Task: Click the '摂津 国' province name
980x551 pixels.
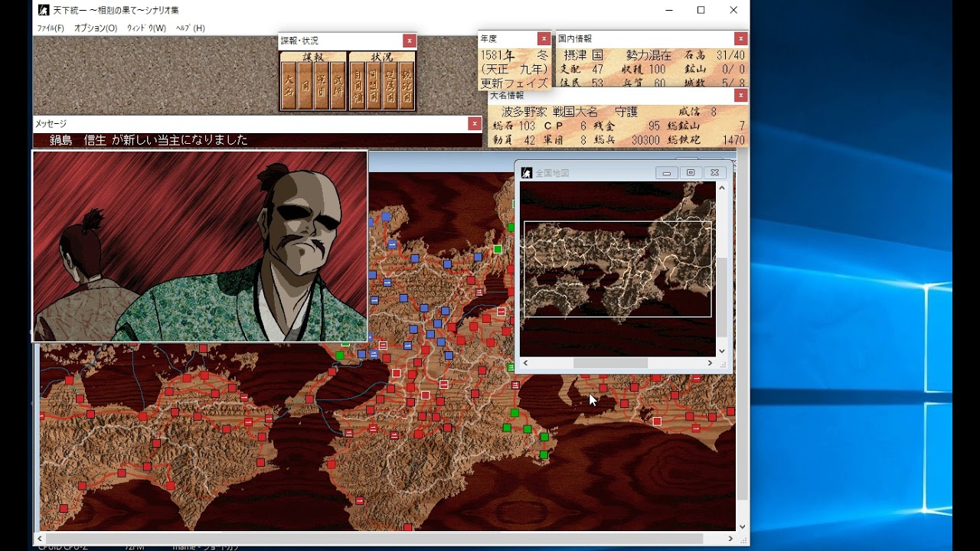Action: point(584,55)
